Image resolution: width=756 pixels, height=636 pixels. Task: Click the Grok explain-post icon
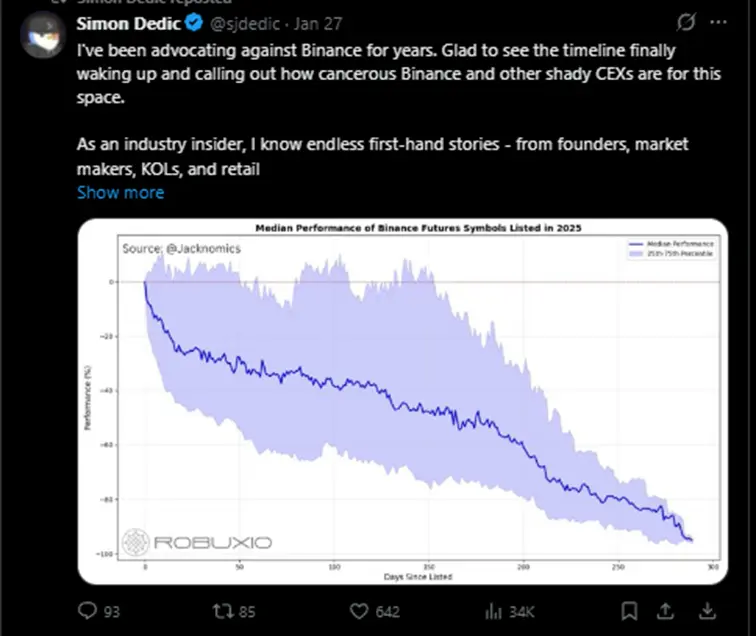(687, 23)
